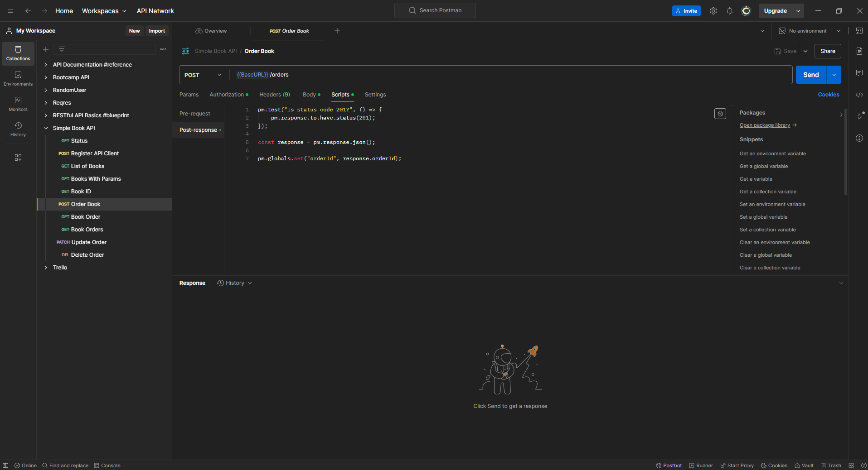868x470 pixels.
Task: Click the Postbot icon in script editor
Action: click(x=720, y=114)
